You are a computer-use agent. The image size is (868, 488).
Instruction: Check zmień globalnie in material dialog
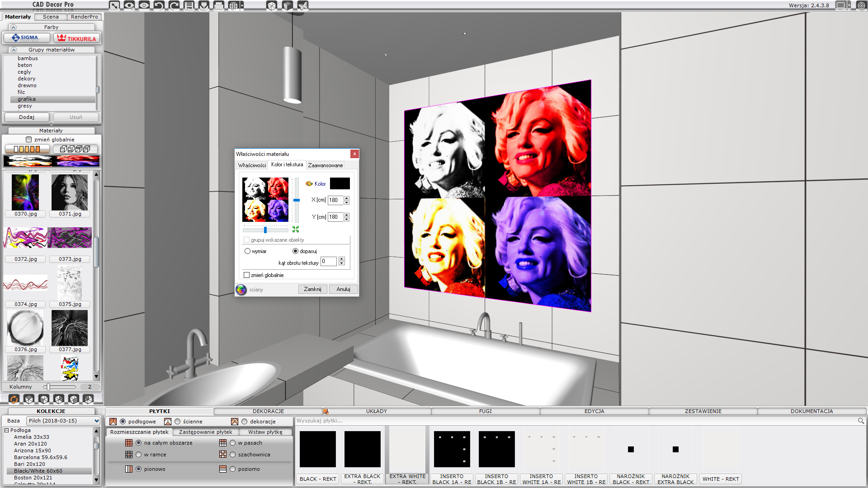tap(247, 275)
